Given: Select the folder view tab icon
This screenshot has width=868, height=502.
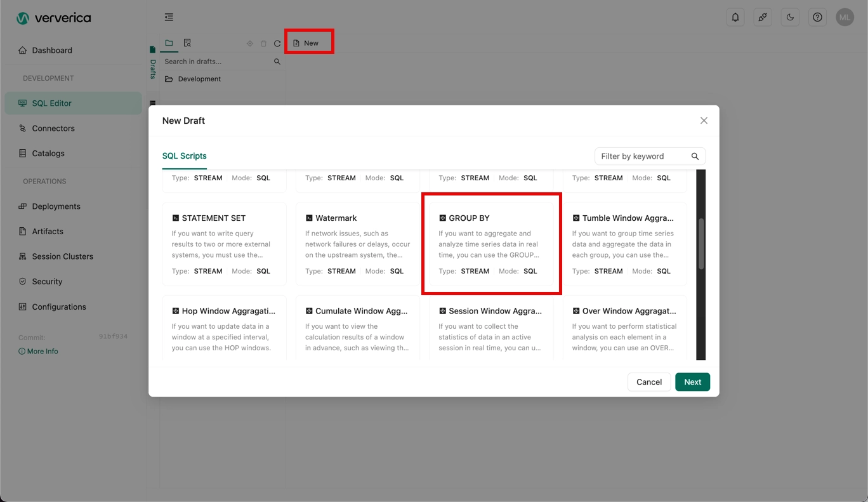Looking at the screenshot, I should (x=169, y=43).
